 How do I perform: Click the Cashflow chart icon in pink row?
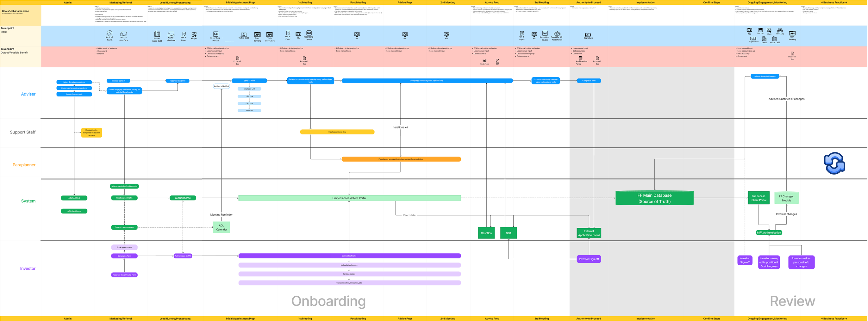[484, 61]
